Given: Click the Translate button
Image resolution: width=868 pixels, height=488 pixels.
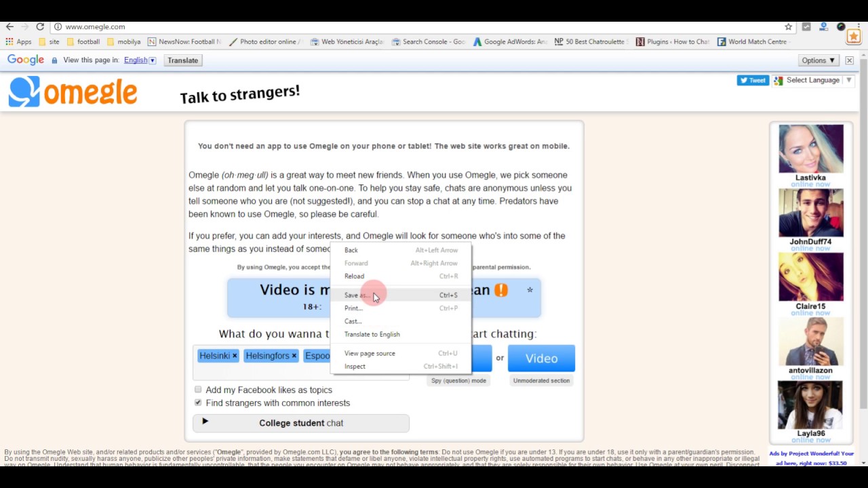Looking at the screenshot, I should click(x=183, y=60).
